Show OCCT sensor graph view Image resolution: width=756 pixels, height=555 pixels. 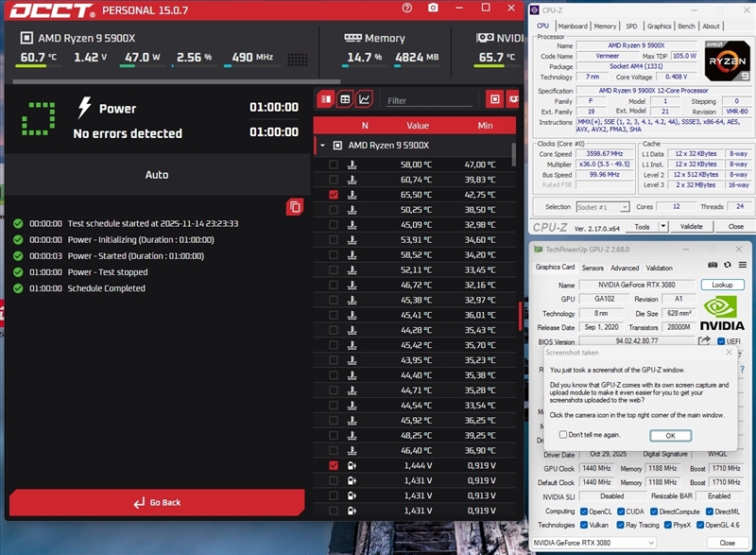click(365, 99)
